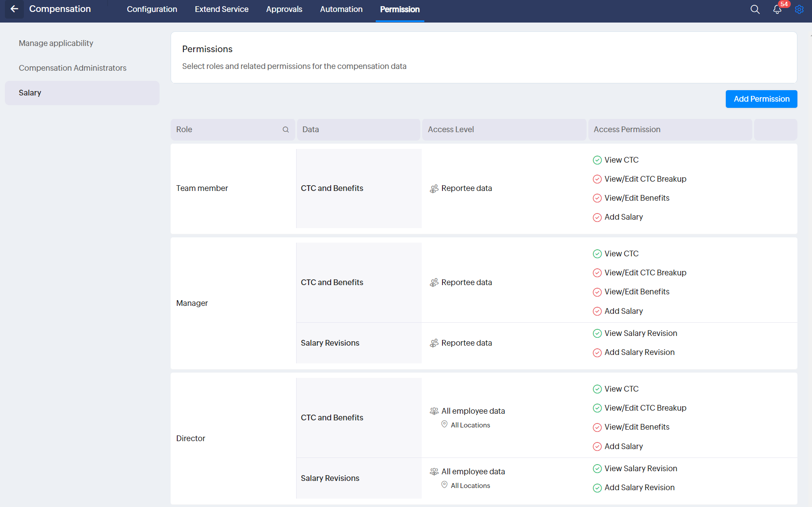Screen dimensions: 812x507
Task: Open notifications bell with 54 badge
Action: pyautogui.click(x=777, y=9)
